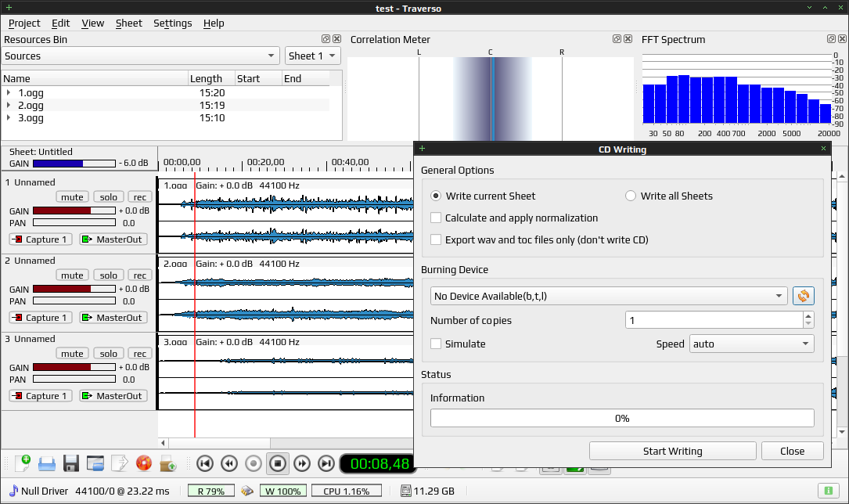Click Close in the CD Writing dialog
849x504 pixels.
(x=792, y=451)
